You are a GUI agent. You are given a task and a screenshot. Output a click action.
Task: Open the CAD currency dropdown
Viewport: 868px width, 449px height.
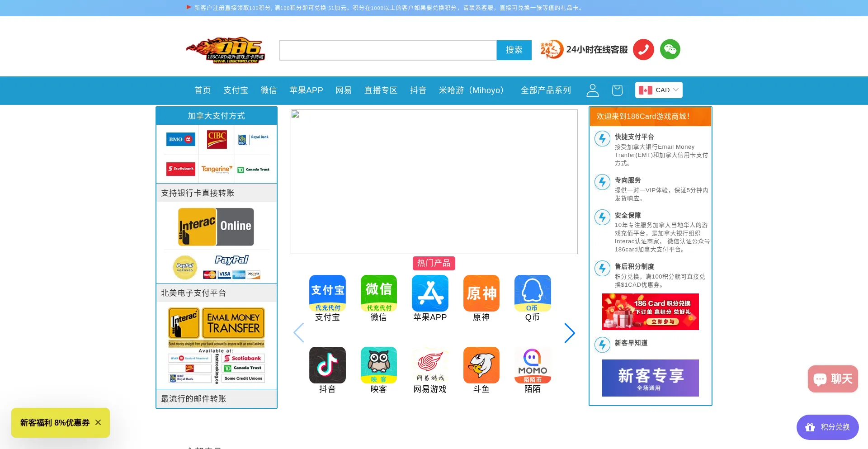tap(659, 90)
